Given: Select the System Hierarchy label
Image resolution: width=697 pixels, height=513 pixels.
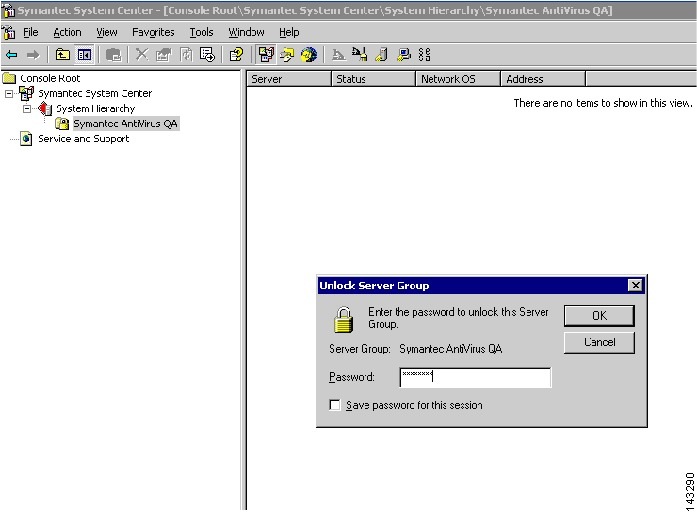Looking at the screenshot, I should pos(96,108).
